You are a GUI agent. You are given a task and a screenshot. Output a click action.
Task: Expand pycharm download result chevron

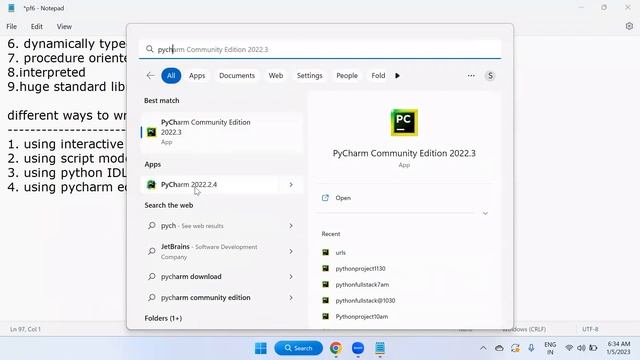291,277
